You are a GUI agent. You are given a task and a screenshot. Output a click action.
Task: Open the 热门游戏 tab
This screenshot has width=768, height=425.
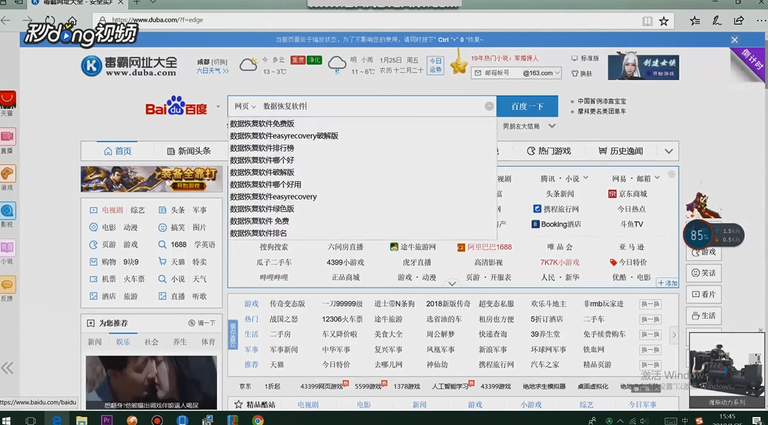549,151
